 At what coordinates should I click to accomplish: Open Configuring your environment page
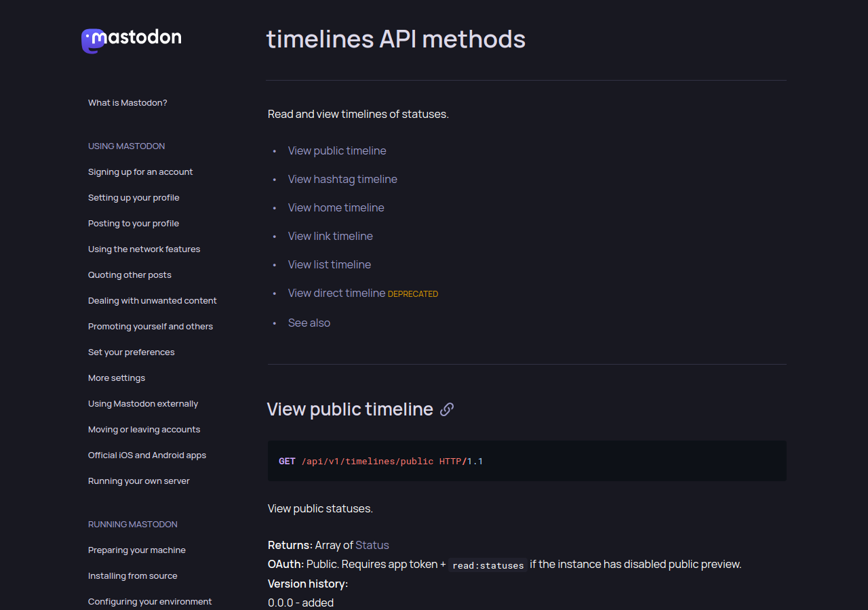(150, 602)
